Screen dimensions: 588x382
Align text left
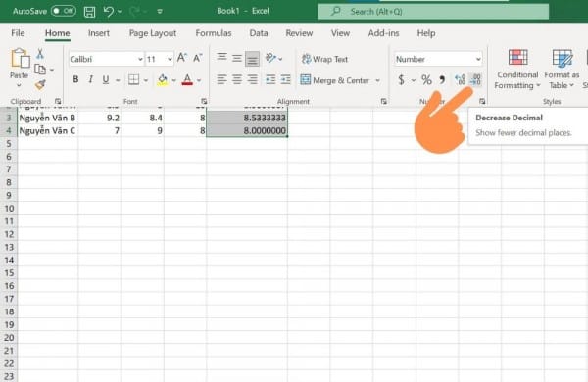tap(222, 79)
